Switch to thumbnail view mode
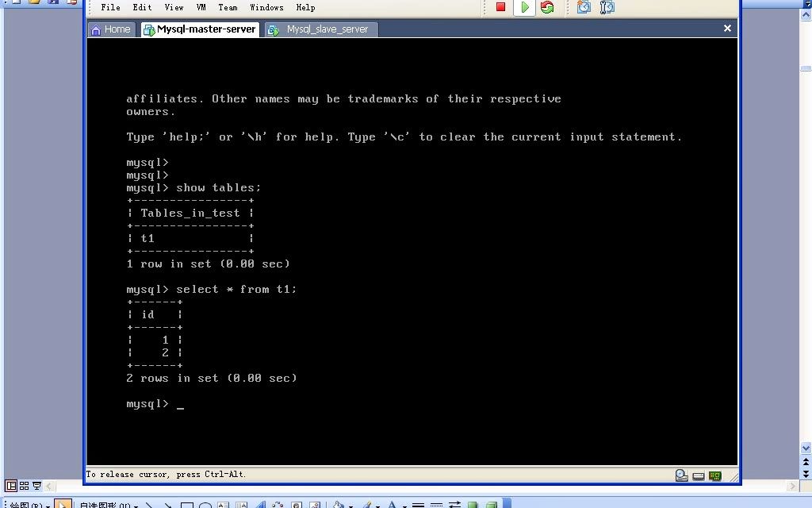Screen dimensions: 812x508 (24, 485)
